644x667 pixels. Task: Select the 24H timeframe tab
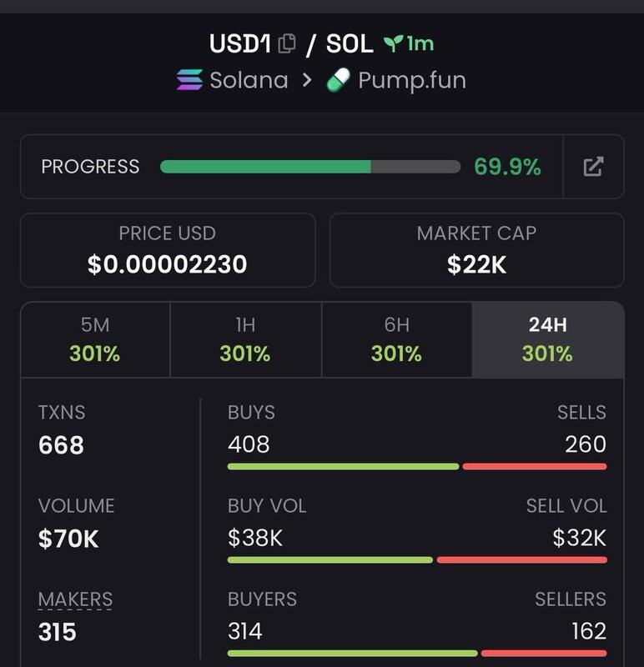click(x=547, y=340)
